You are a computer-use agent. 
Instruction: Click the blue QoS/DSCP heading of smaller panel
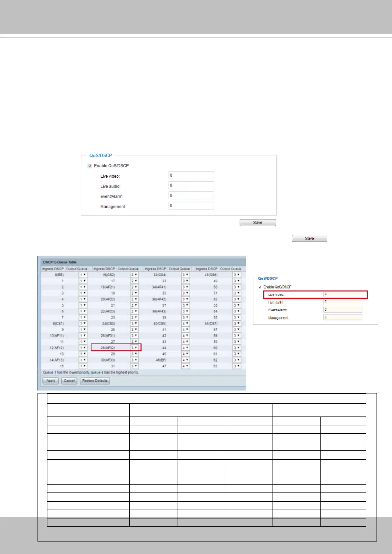pos(268,278)
